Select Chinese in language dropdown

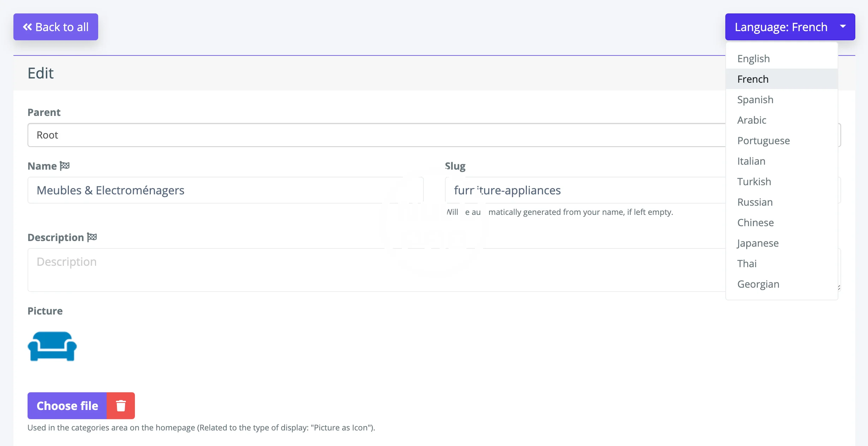coord(755,223)
